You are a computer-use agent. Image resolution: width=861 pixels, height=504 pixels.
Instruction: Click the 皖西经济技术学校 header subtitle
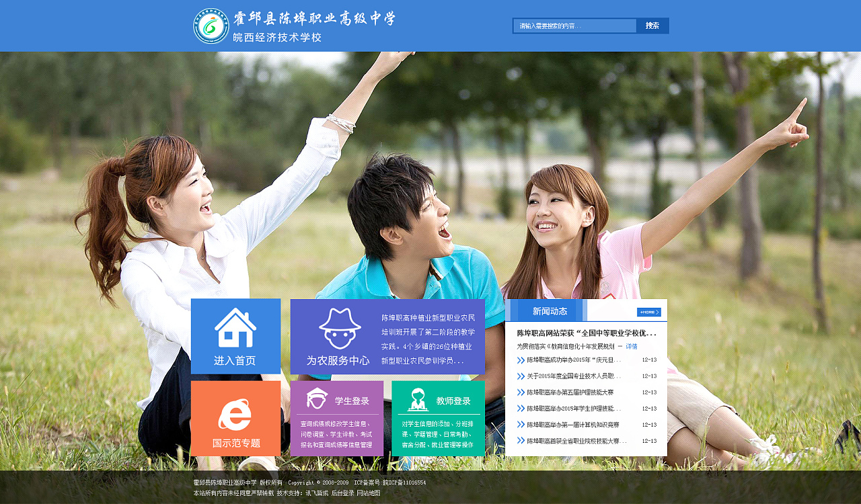[x=277, y=38]
